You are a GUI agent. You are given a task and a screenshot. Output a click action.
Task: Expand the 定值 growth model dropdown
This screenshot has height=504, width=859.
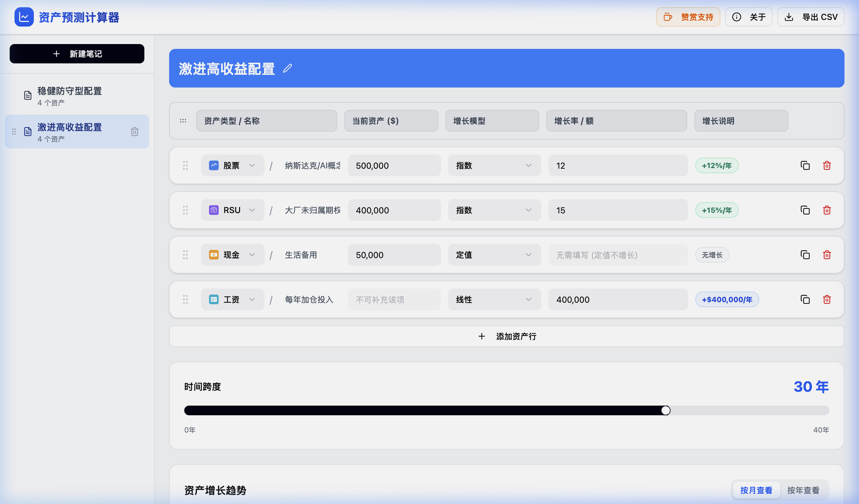pyautogui.click(x=494, y=255)
